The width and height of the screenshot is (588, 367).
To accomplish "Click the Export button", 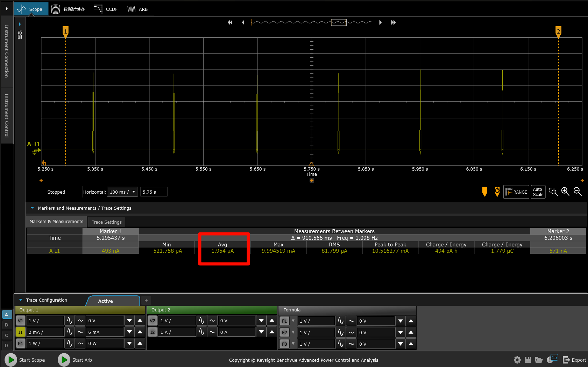I will 574,360.
